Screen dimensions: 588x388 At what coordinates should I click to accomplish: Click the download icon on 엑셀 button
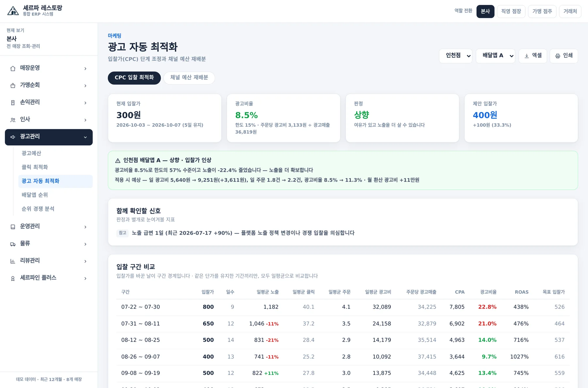pyautogui.click(x=527, y=56)
